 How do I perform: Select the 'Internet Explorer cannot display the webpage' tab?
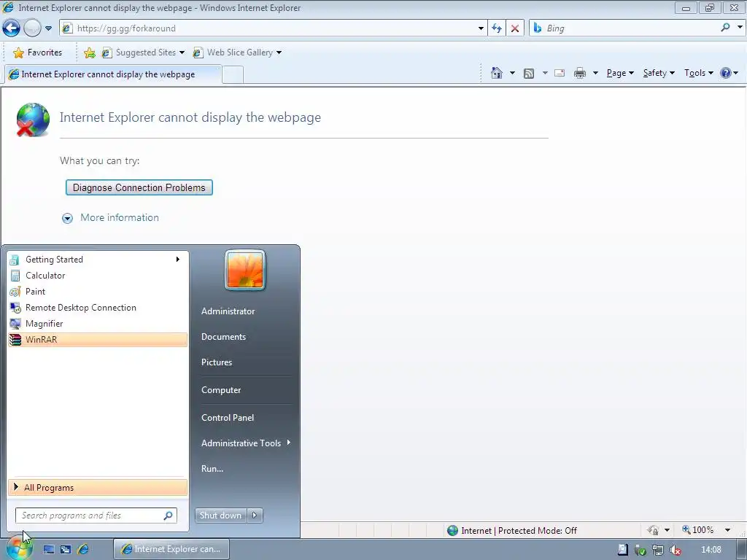click(x=112, y=74)
